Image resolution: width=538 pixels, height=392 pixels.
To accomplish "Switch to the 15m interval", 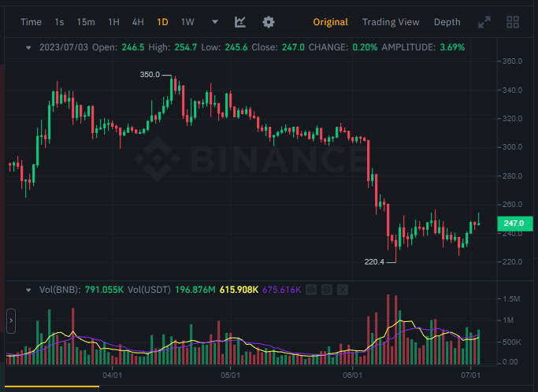I will (x=86, y=22).
